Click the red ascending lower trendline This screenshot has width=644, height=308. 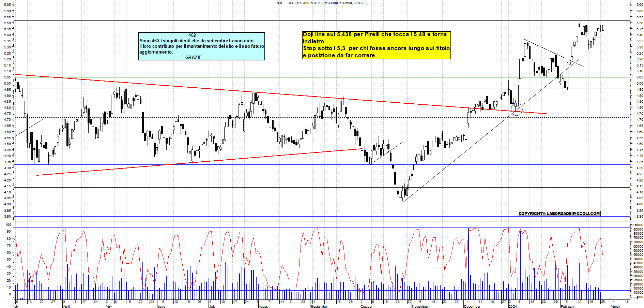199,162
